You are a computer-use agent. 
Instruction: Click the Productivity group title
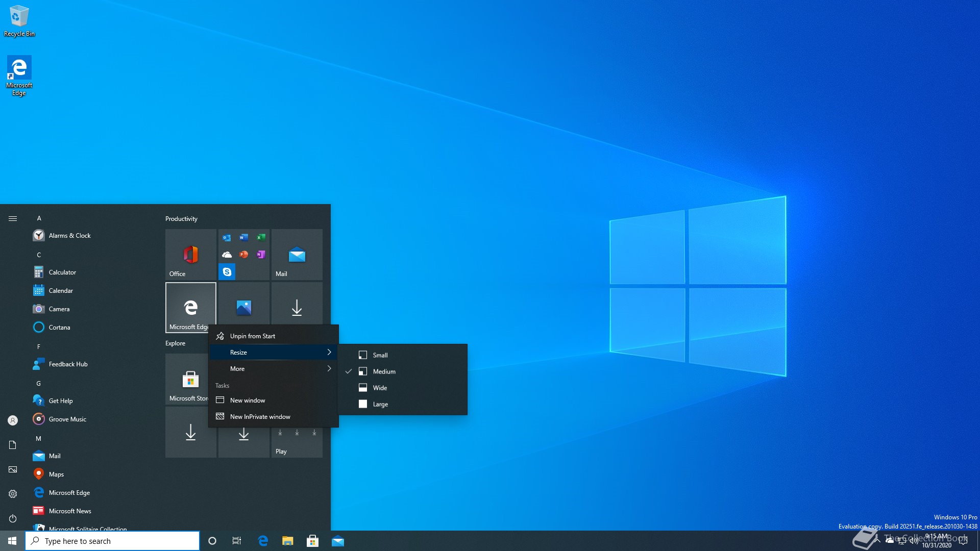[181, 218]
